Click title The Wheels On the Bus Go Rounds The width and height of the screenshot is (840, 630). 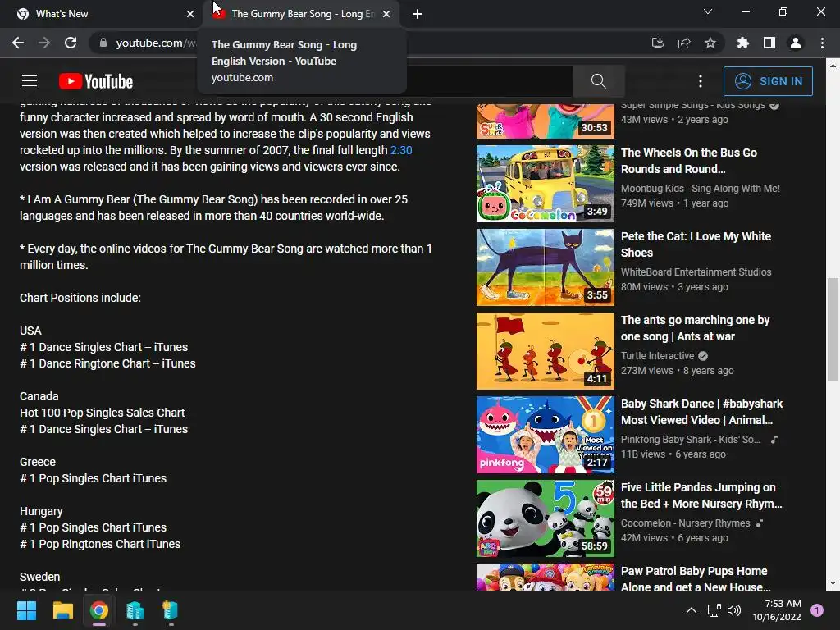[689, 161]
